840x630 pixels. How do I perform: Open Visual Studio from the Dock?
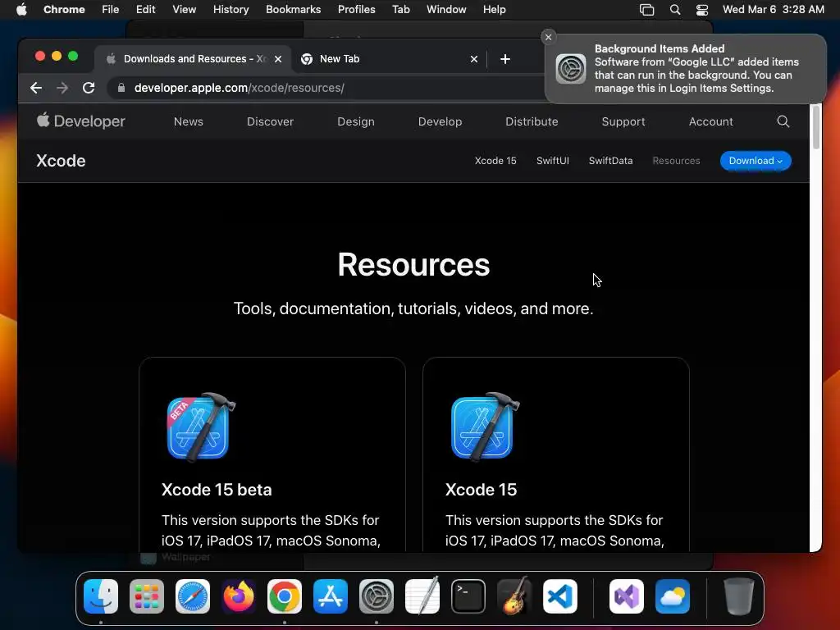click(627, 596)
